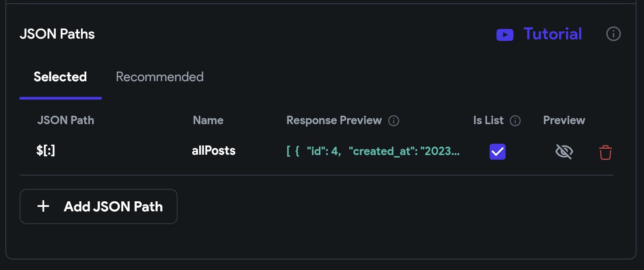The width and height of the screenshot is (644, 270).
Task: Click the Response Preview info icon
Action: pos(393,121)
